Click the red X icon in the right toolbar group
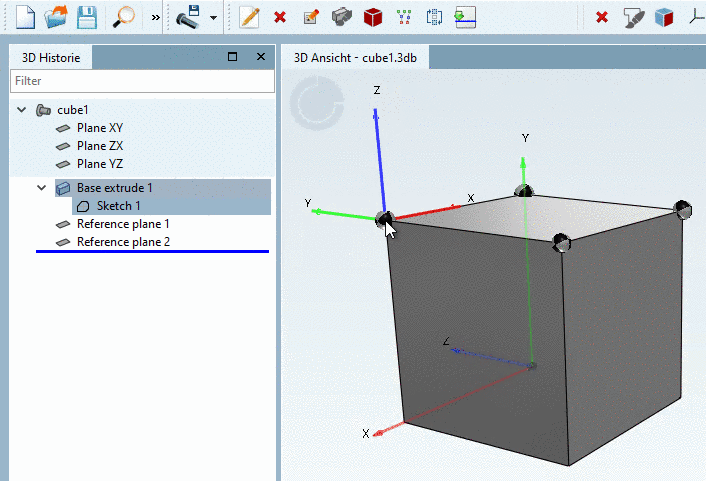Viewport: 706px width, 481px height. pyautogui.click(x=602, y=18)
